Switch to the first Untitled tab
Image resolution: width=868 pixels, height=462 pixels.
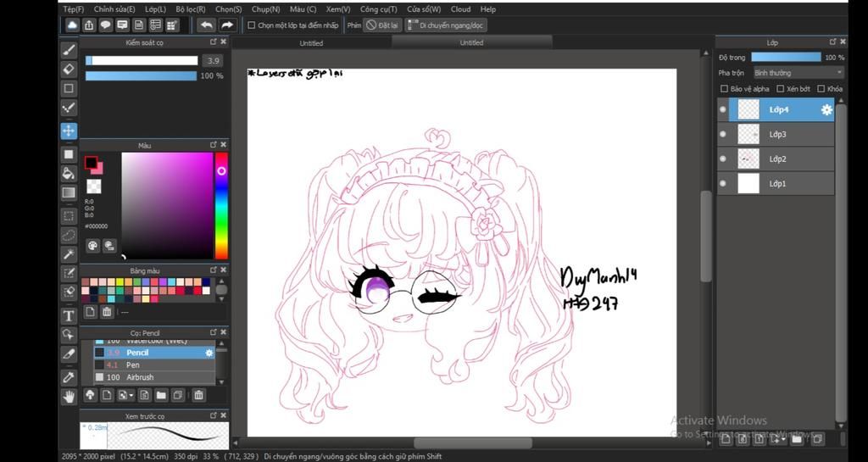[311, 43]
